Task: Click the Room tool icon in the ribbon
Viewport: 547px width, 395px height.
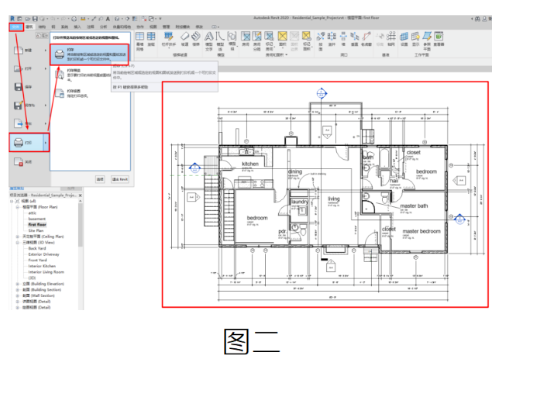Action: coord(246,36)
